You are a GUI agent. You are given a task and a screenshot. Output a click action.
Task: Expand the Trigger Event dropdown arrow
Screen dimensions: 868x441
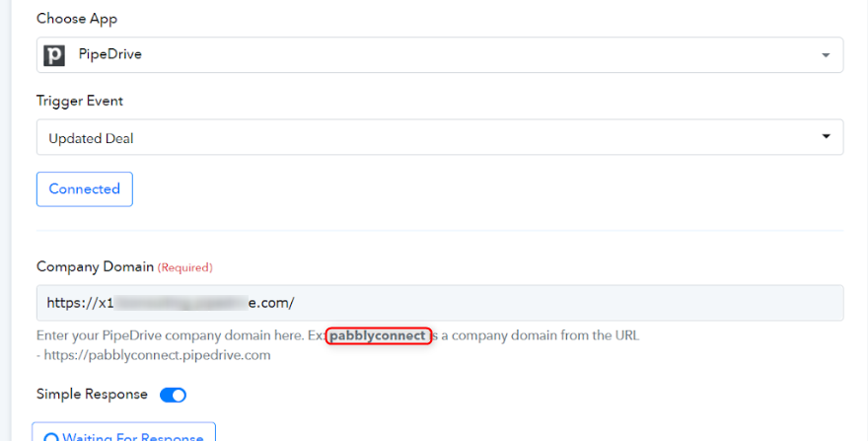[x=826, y=136]
